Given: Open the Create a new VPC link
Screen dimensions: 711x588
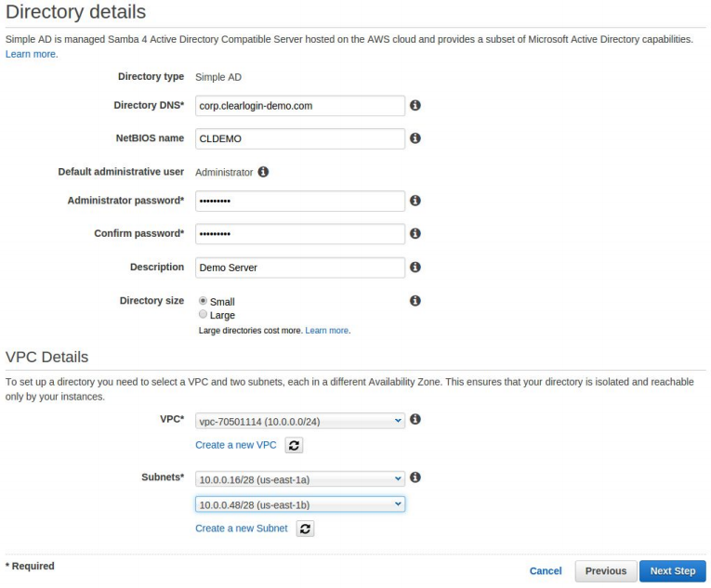Looking at the screenshot, I should [x=236, y=446].
